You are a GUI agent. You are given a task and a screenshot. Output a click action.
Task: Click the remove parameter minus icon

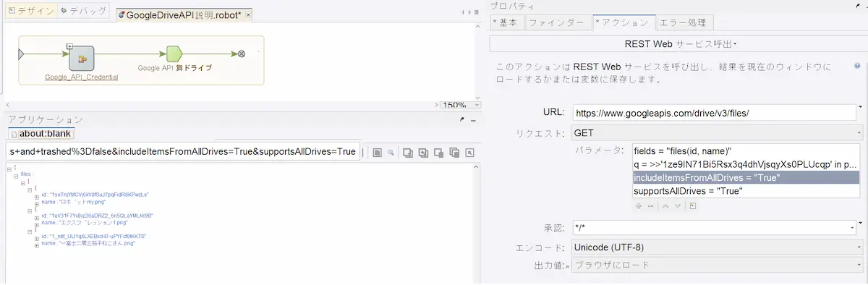[650, 206]
